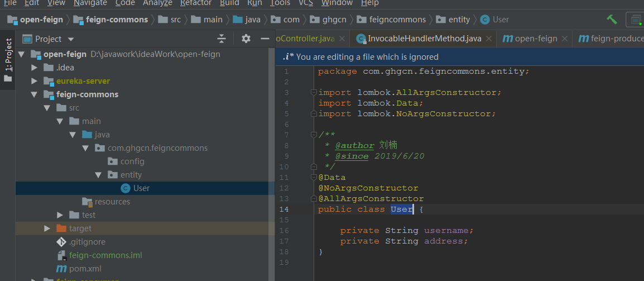The image size is (644, 281).
Task: Click the @author tag in Javadoc
Action: pyautogui.click(x=355, y=146)
